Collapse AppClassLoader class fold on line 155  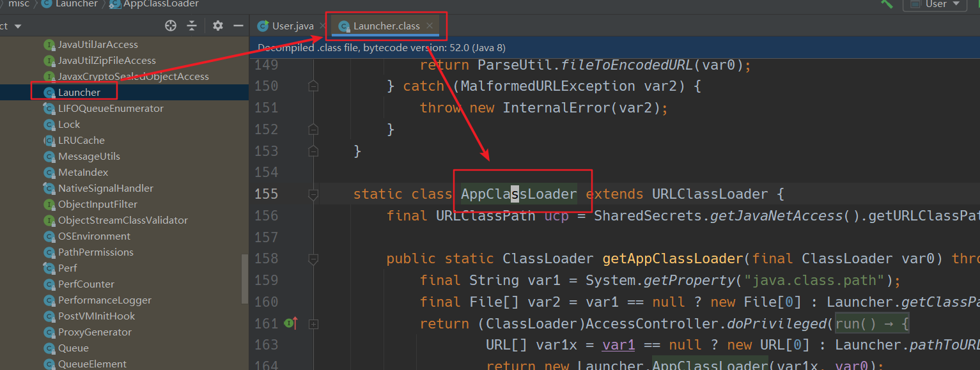(313, 194)
